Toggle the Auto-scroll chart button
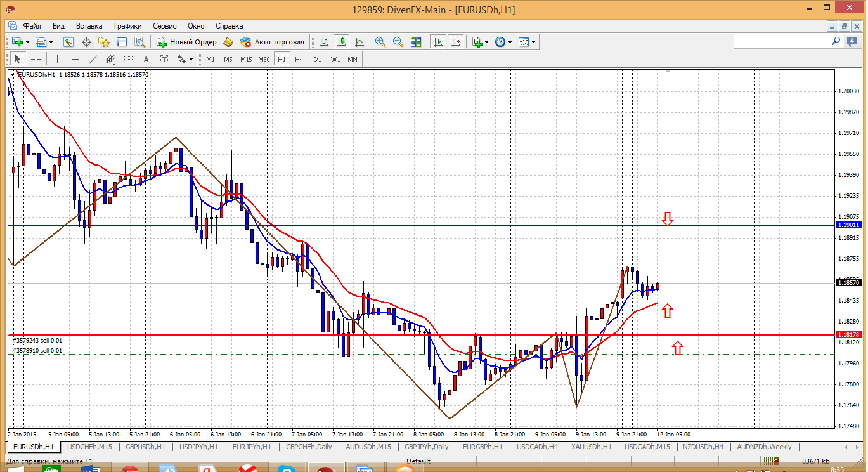Image resolution: width=868 pixels, height=472 pixels. click(438, 42)
